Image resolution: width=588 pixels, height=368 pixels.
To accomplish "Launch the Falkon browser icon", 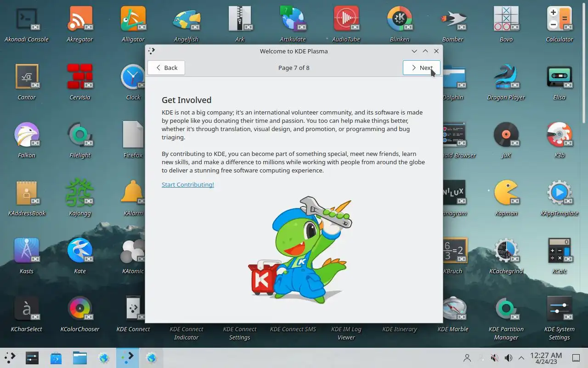I will [27, 135].
